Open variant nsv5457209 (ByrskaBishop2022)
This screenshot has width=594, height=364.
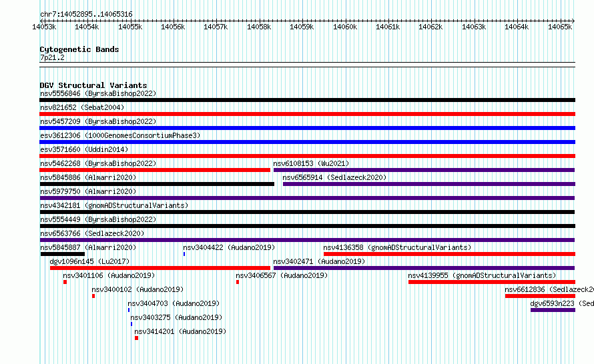(98, 121)
